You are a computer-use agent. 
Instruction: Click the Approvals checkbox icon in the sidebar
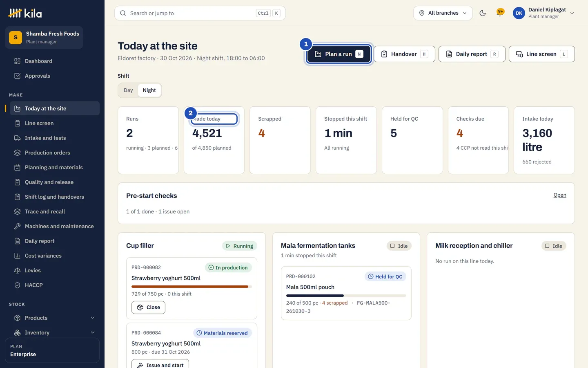pyautogui.click(x=17, y=76)
